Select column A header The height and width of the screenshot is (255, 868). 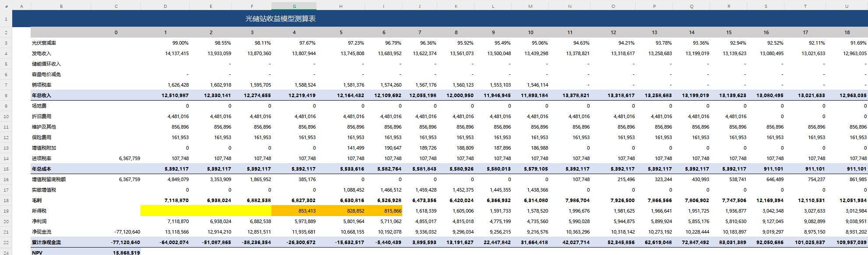click(x=21, y=6)
